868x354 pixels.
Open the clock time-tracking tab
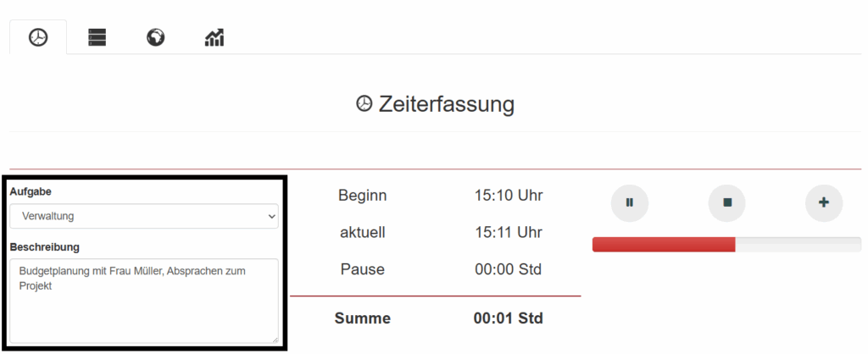point(38,37)
